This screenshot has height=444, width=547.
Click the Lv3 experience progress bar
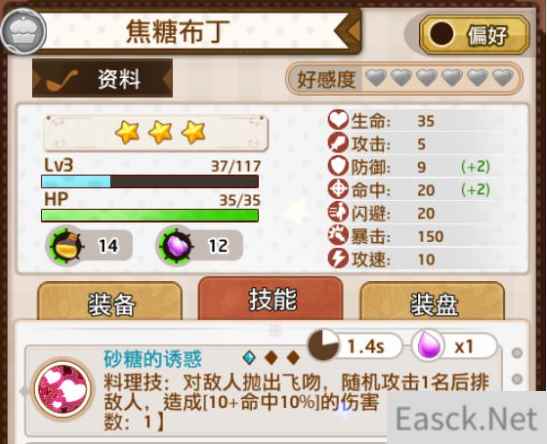tap(150, 181)
